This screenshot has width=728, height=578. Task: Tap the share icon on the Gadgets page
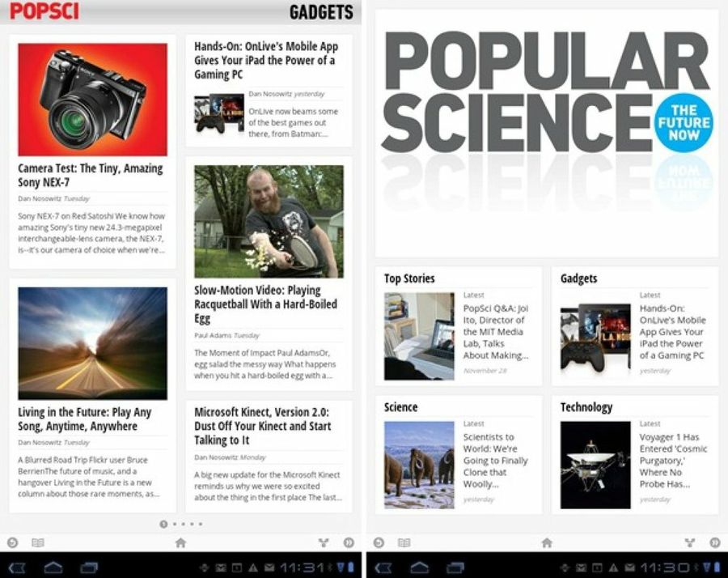324,543
